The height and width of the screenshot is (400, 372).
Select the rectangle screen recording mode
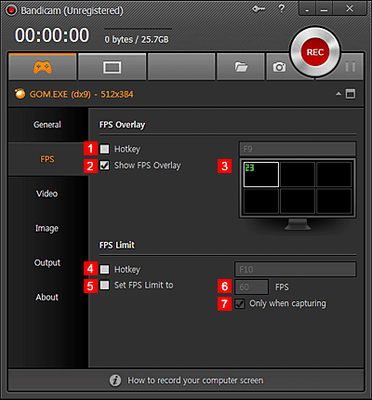[112, 67]
